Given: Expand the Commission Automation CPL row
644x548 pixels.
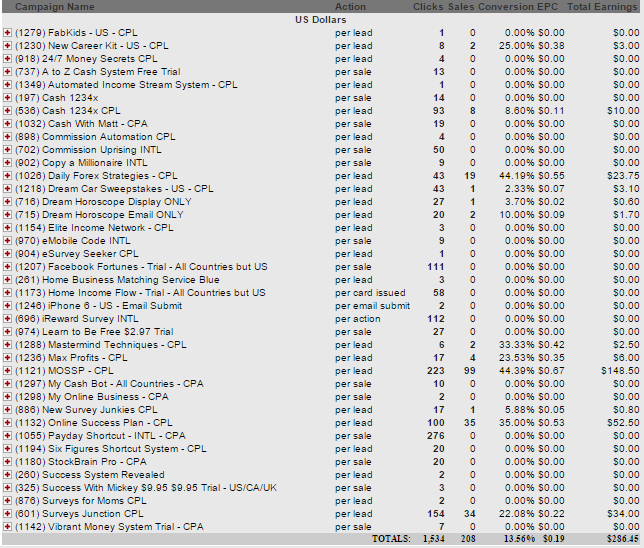Looking at the screenshot, I should click(7, 137).
